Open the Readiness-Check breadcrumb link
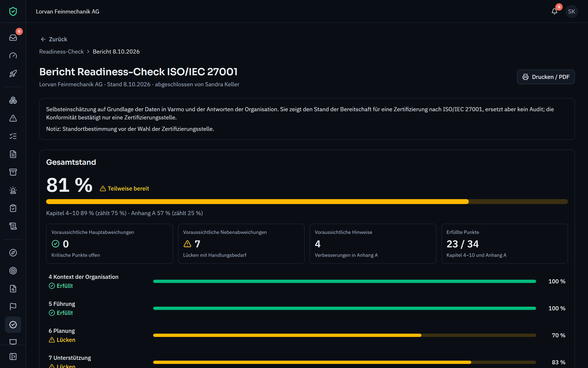Viewport: 588px width, 368px height. (x=61, y=52)
